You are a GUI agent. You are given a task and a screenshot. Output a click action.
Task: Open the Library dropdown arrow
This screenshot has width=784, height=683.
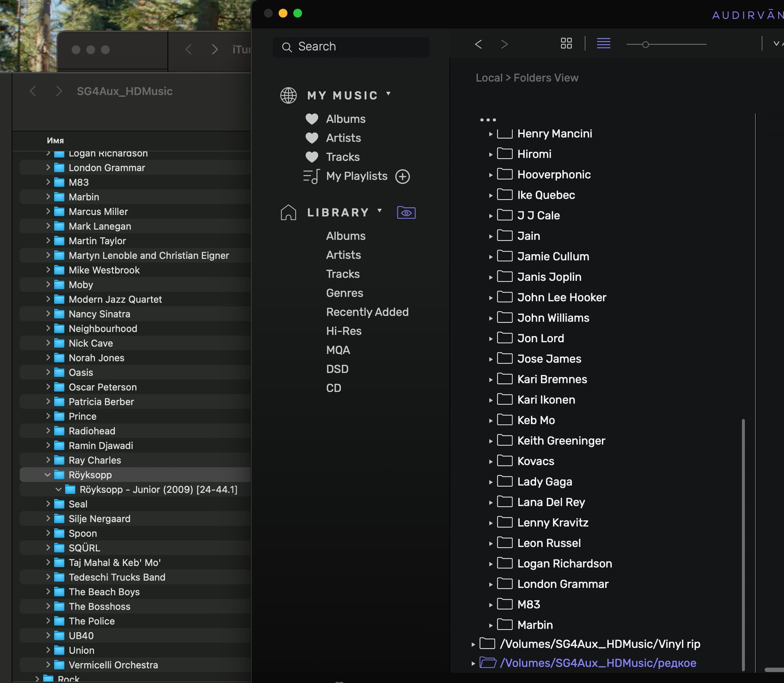point(380,211)
